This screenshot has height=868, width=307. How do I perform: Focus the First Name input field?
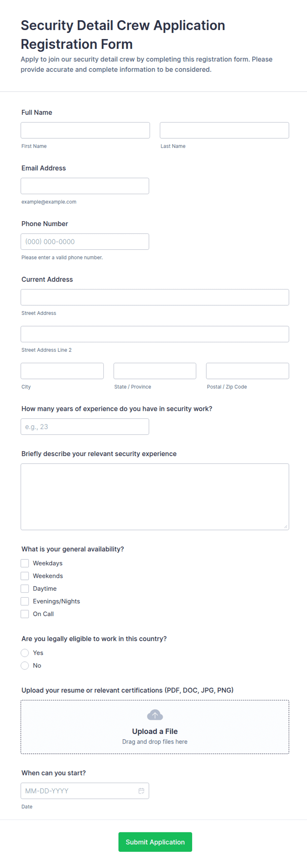coord(85,130)
